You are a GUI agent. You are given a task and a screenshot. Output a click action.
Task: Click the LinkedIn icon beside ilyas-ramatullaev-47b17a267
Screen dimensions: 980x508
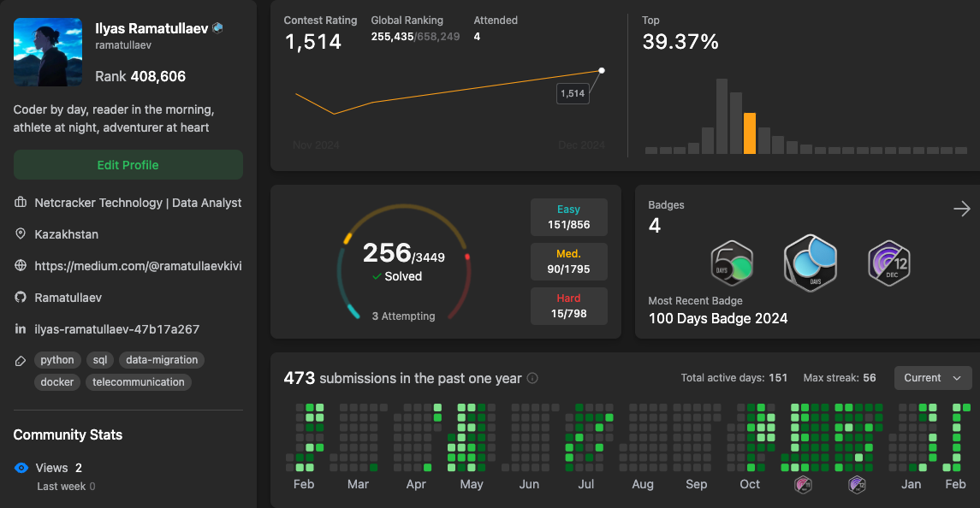click(x=19, y=328)
